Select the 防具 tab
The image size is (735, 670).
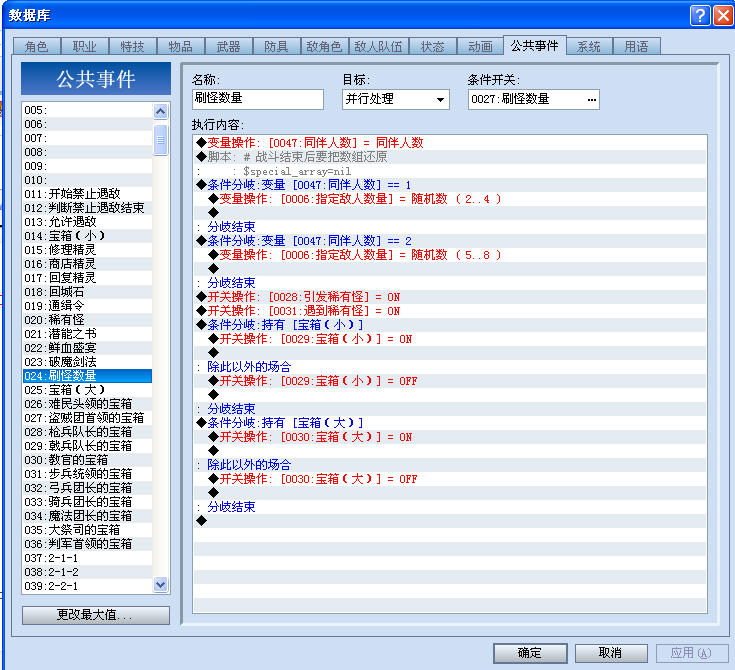pyautogui.click(x=277, y=46)
